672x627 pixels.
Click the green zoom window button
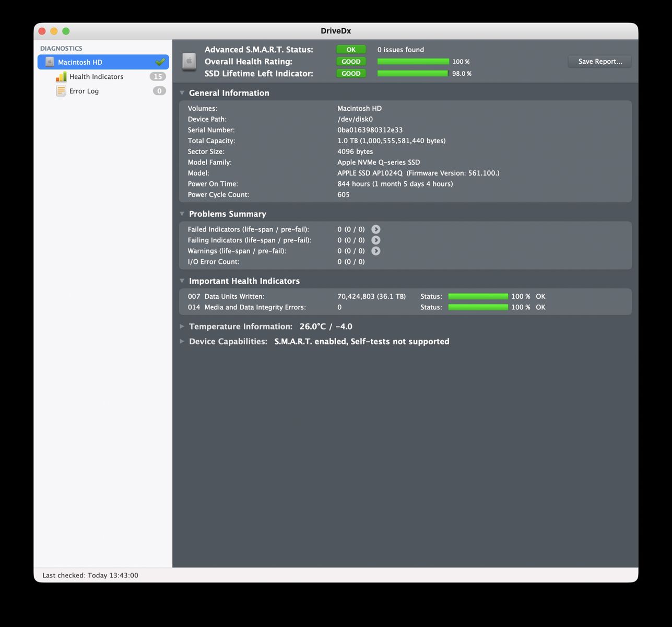coord(66,31)
